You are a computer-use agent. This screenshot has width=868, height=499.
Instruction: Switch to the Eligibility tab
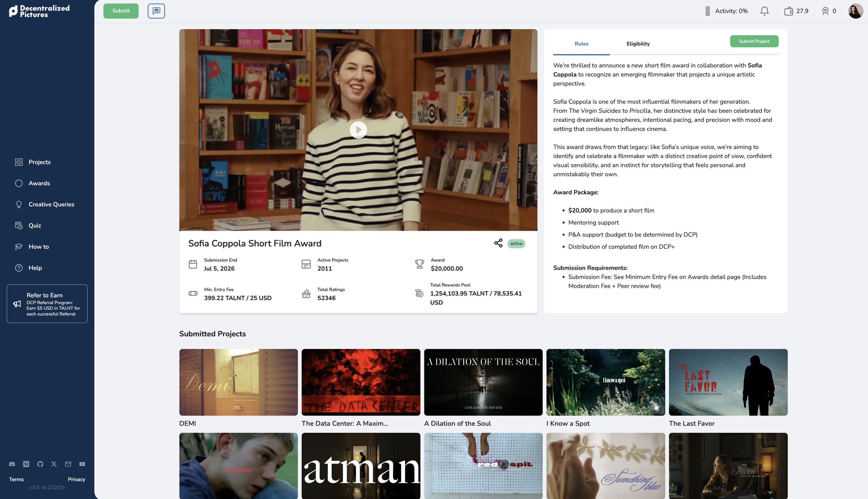[x=638, y=44]
